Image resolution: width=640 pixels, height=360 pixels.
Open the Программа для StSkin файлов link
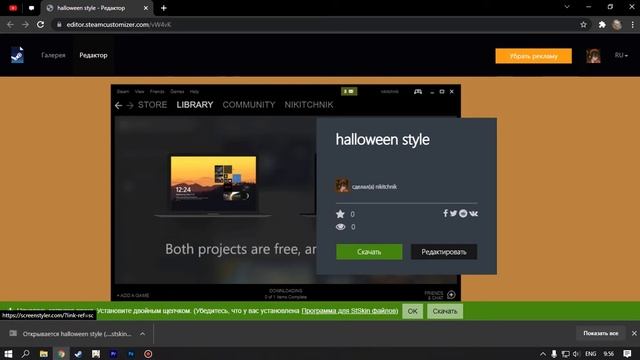[349, 311]
